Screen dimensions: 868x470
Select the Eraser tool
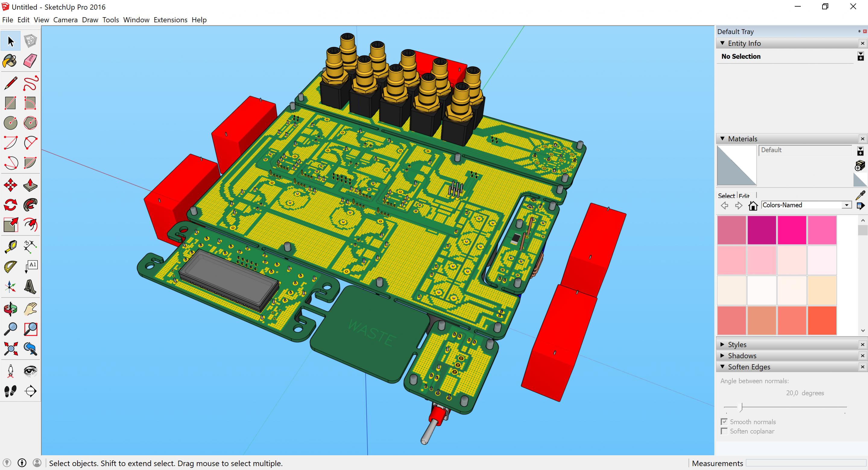coord(30,61)
